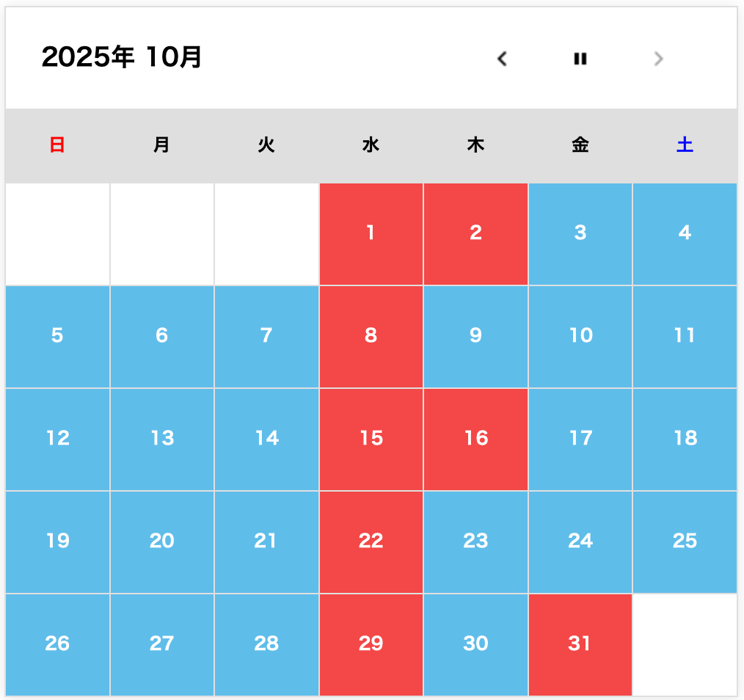Click the red October 31 cell
Screen dimensions: 744x700
(x=580, y=644)
